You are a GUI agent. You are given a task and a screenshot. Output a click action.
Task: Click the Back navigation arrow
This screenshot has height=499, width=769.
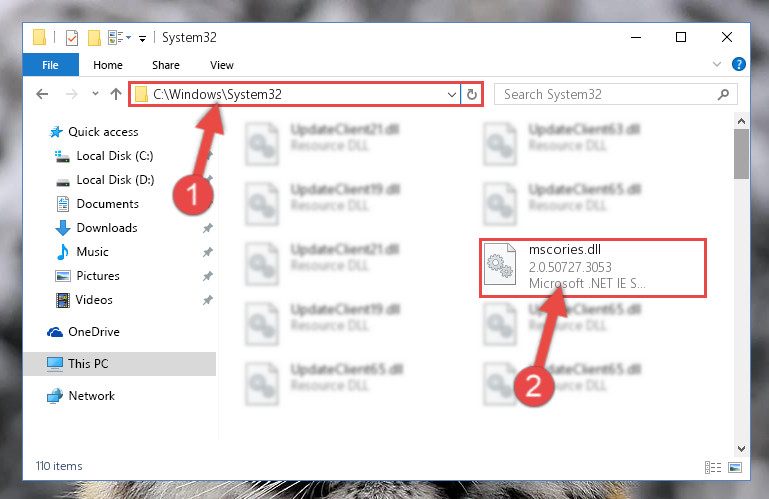pyautogui.click(x=42, y=94)
